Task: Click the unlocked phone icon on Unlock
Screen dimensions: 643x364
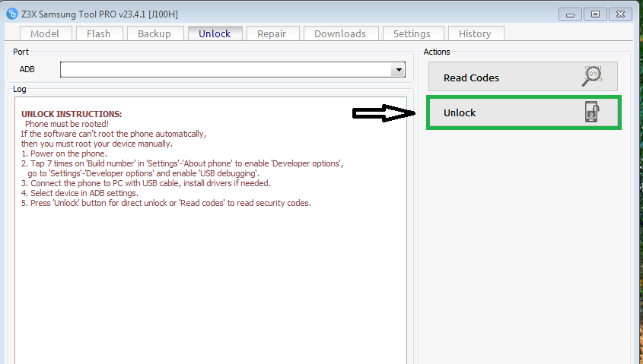Action: click(592, 112)
